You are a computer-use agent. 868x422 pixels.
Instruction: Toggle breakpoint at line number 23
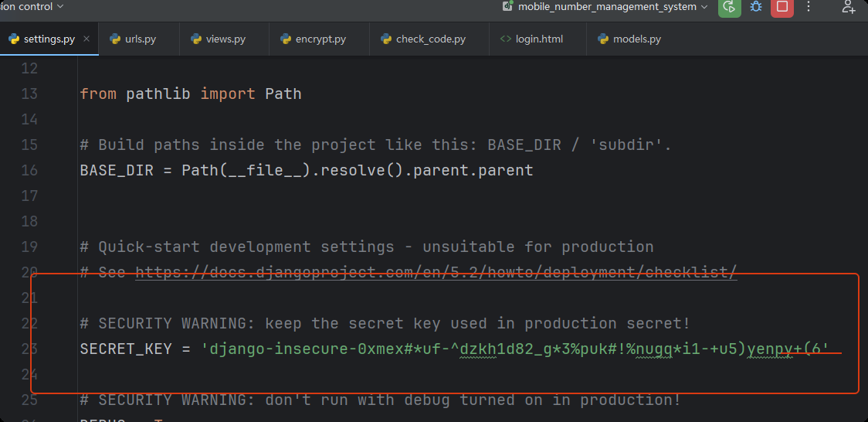[29, 349]
